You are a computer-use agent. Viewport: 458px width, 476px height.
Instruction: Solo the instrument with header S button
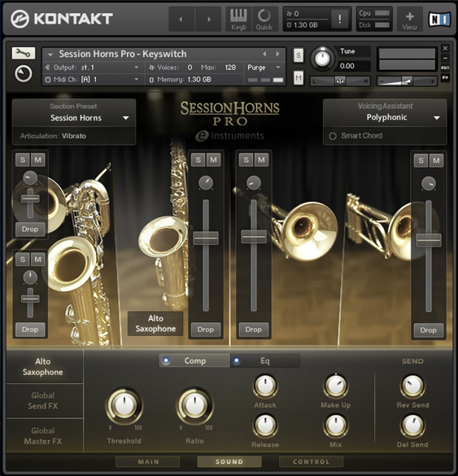point(299,55)
